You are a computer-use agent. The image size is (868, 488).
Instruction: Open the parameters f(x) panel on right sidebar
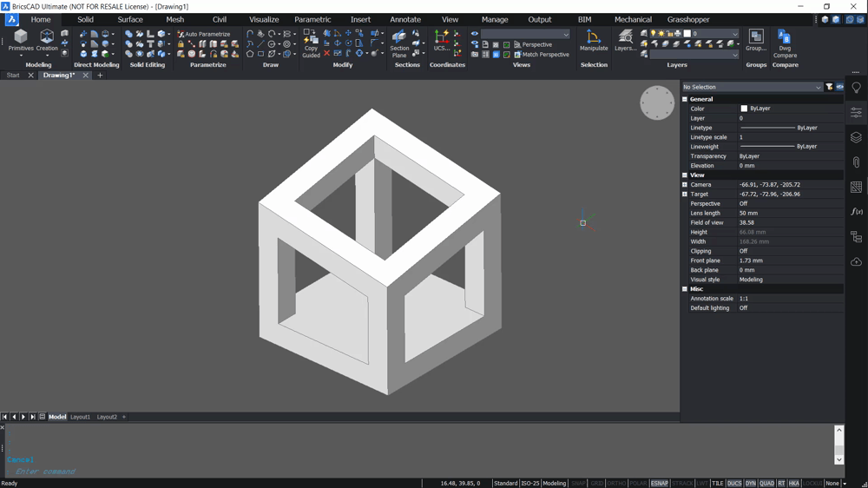857,212
